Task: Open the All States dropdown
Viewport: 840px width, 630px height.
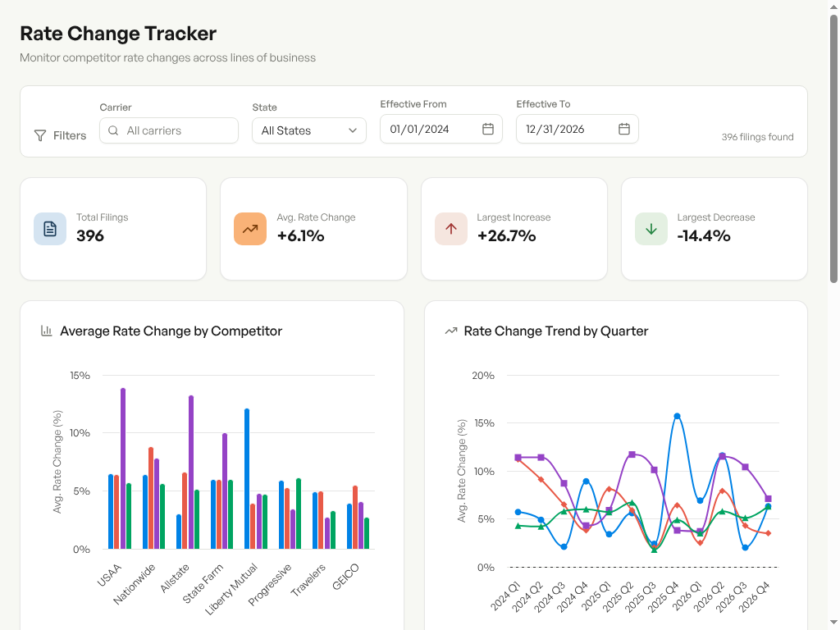Action: pyautogui.click(x=309, y=130)
